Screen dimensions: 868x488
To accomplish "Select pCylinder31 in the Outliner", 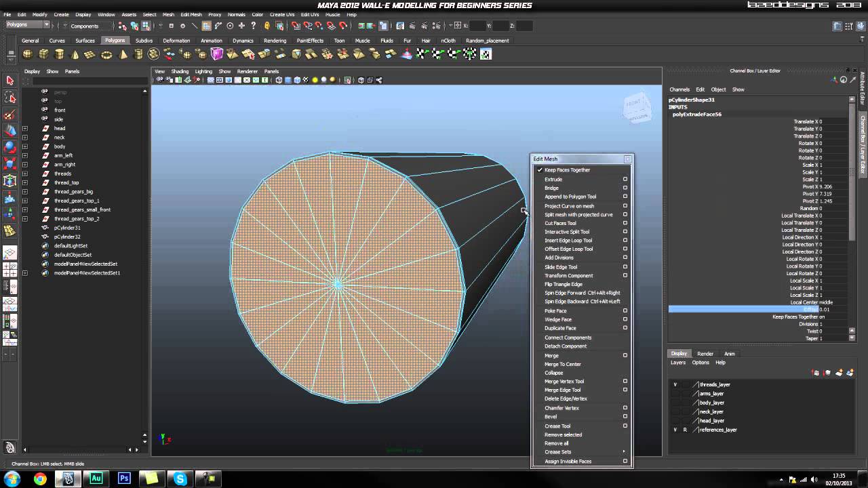I will point(67,228).
